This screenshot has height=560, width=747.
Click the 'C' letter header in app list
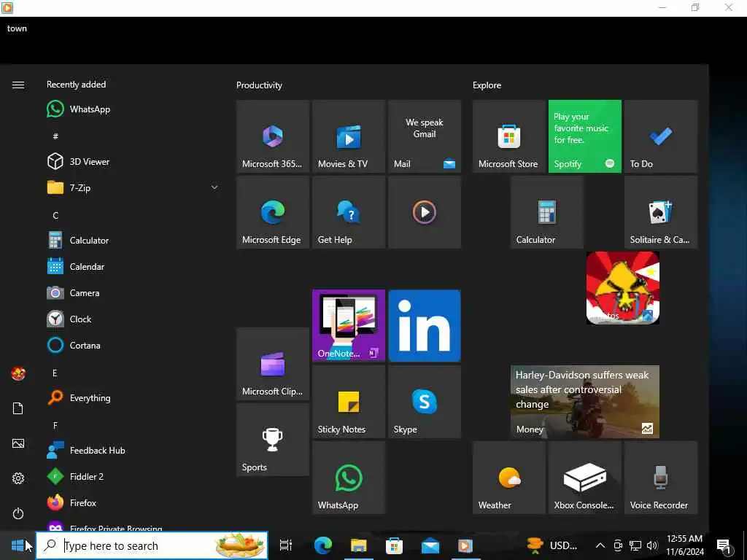55,216
